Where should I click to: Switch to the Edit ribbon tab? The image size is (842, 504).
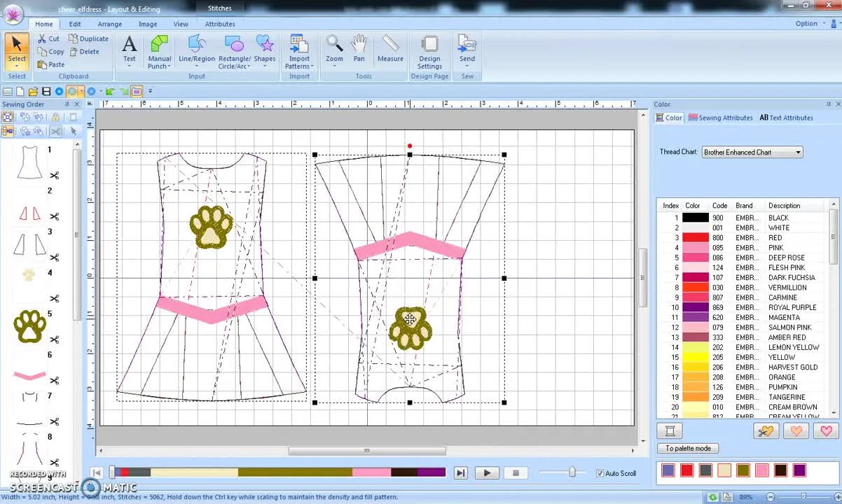(74, 24)
